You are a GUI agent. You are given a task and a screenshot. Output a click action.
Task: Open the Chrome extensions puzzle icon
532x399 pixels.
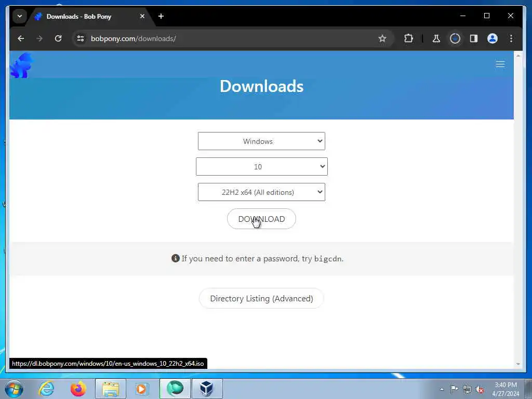pyautogui.click(x=408, y=38)
